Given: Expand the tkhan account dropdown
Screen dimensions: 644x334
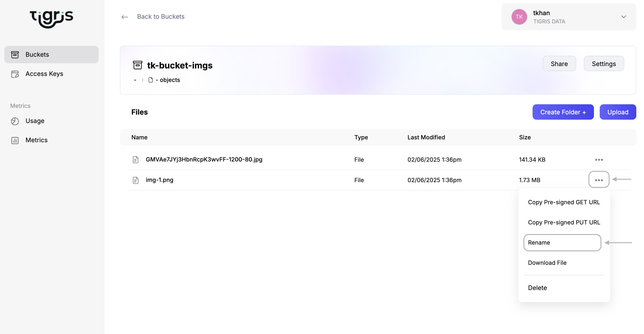Looking at the screenshot, I should coord(624,17).
